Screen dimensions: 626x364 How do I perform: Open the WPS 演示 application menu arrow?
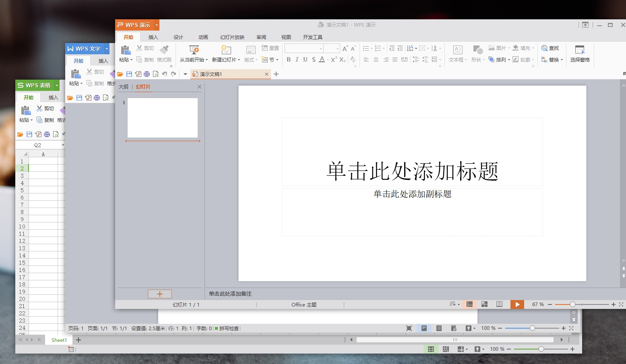click(x=157, y=25)
